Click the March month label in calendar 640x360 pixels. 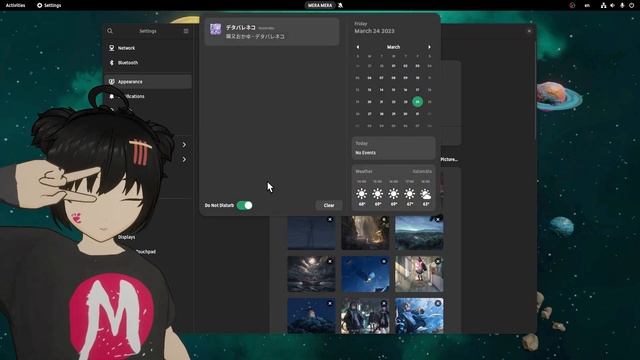[x=393, y=47]
